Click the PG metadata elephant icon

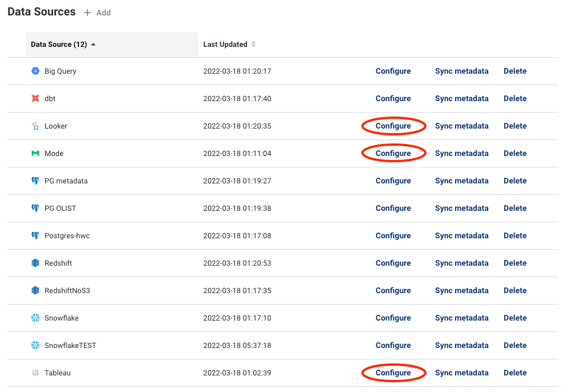pyautogui.click(x=35, y=181)
